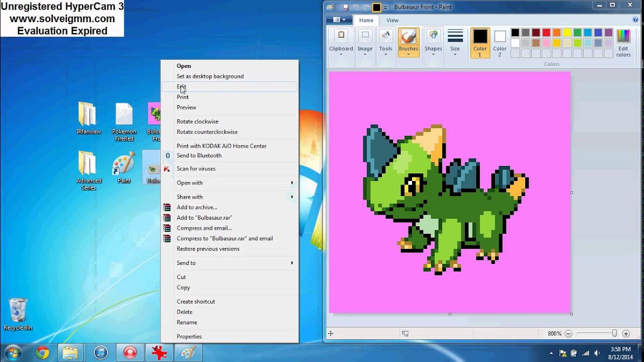Select the Recycle Bin on the desktop
644x362 pixels.
pos(18,314)
